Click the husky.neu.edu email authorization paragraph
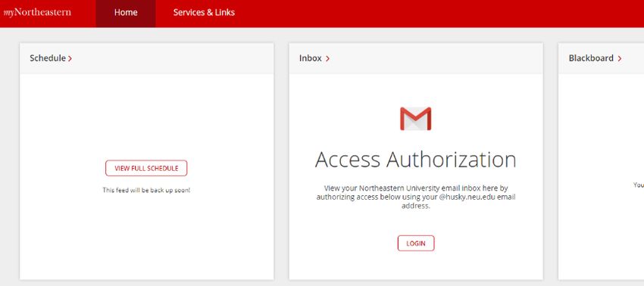 [x=416, y=197]
